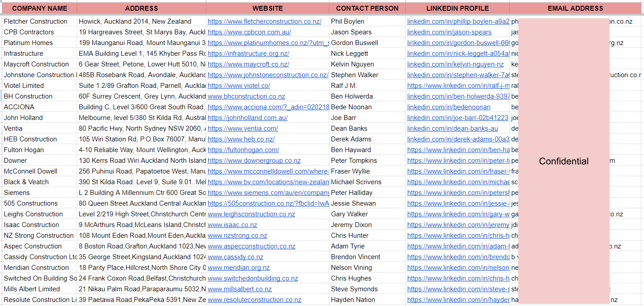Viewport: 644px width, 306px height.
Task: Open the infrastructure.org.nz link
Action: point(248,54)
